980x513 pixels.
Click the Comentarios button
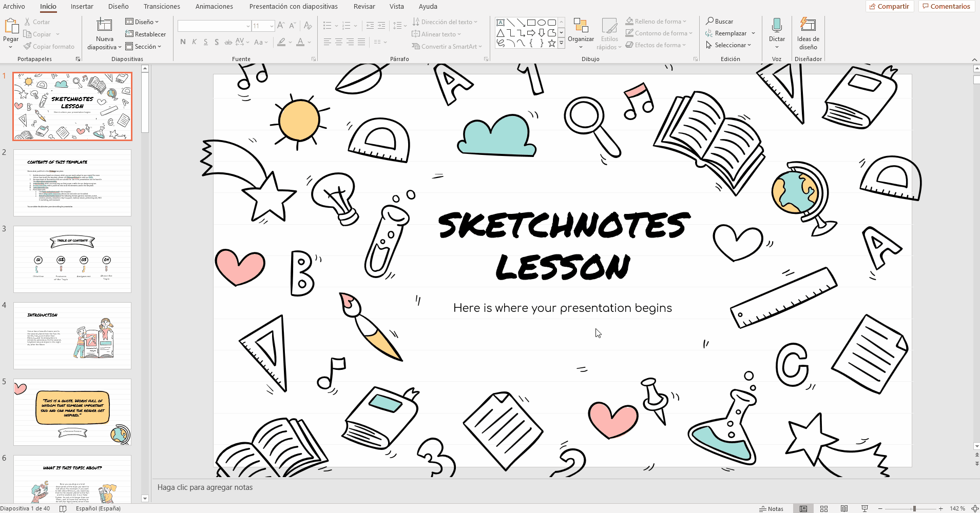tap(946, 6)
